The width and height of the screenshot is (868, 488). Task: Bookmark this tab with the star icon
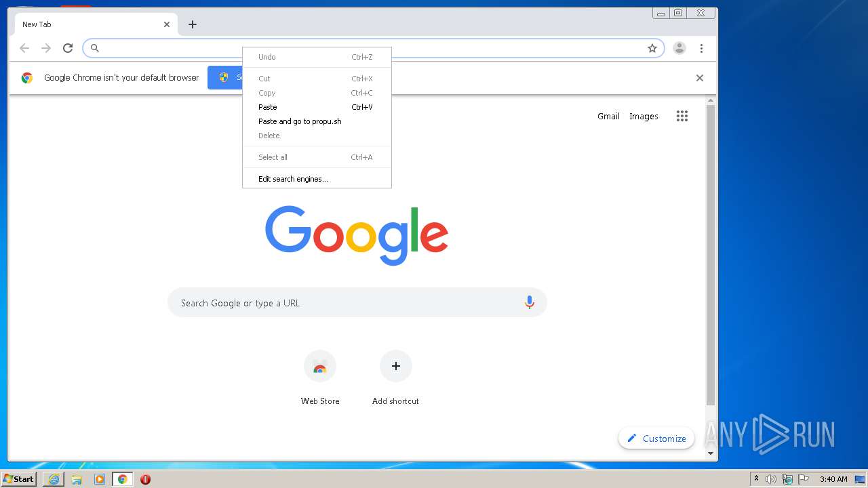pyautogui.click(x=652, y=48)
